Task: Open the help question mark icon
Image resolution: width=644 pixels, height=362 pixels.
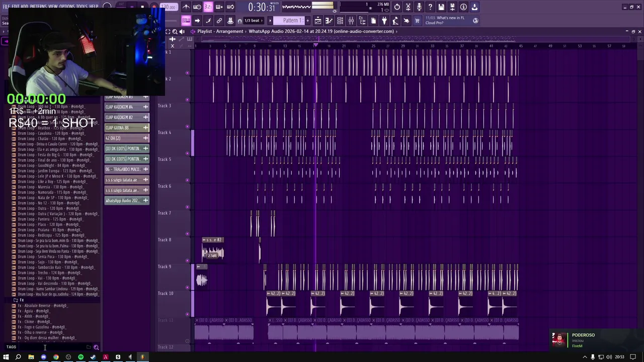Action: point(430,7)
